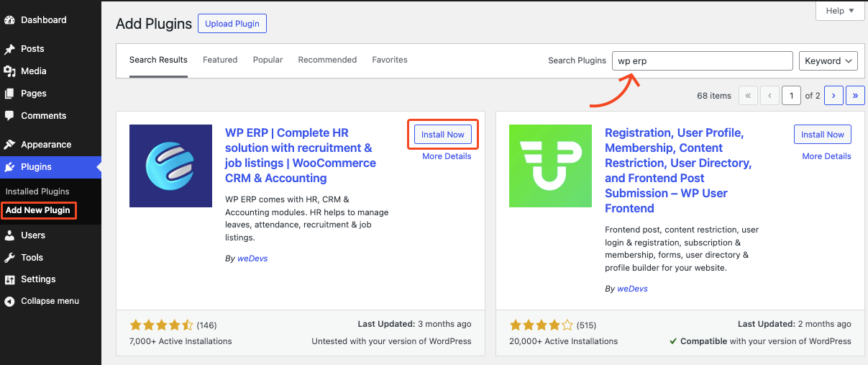This screenshot has width=868, height=365.
Task: Open the Pages menu label
Action: tap(34, 94)
